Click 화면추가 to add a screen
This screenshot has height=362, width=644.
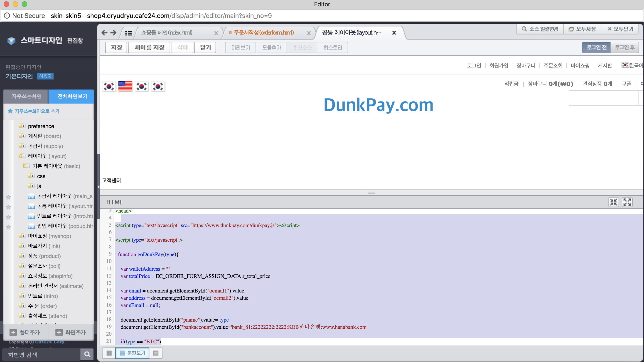(x=71, y=332)
